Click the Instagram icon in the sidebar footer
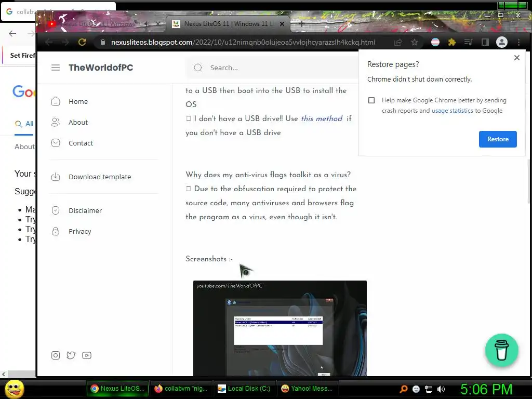532x399 pixels. click(56, 355)
